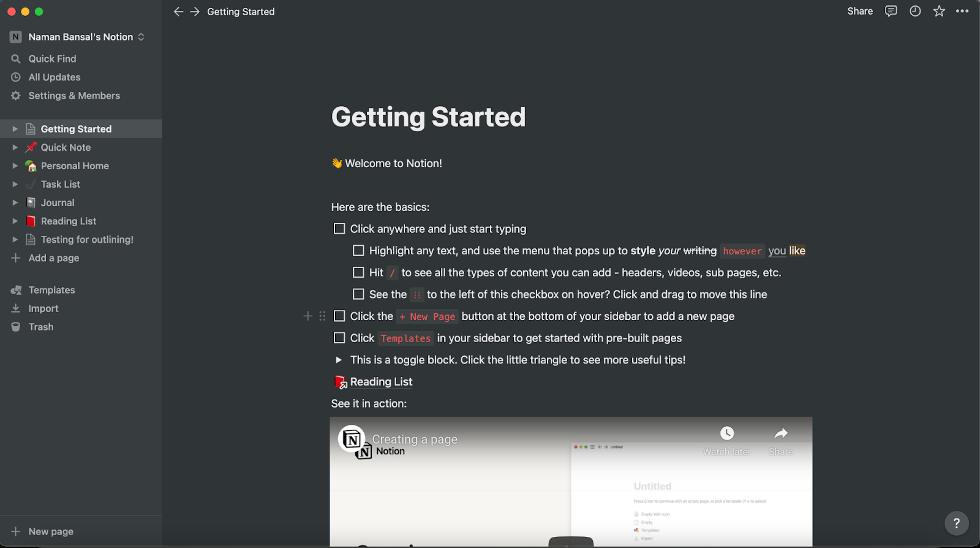Click the Notion channel logo on video
This screenshot has height=548, width=980.
[x=352, y=440]
